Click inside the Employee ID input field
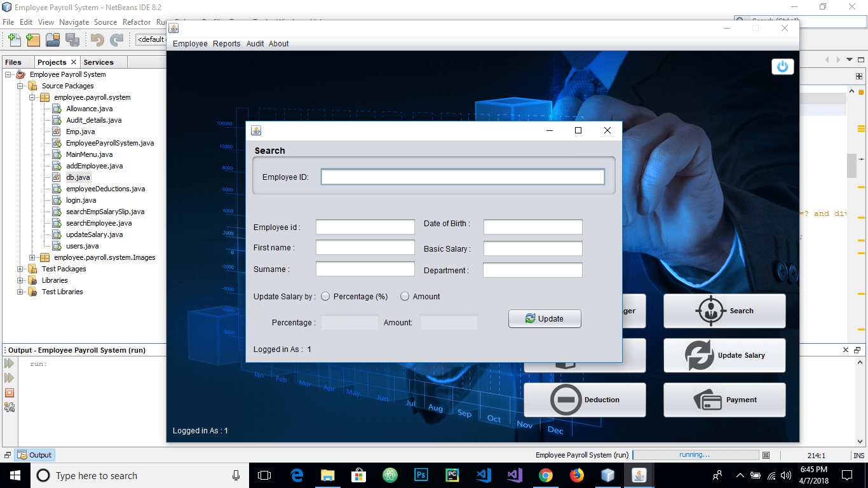The image size is (868, 488). 463,176
